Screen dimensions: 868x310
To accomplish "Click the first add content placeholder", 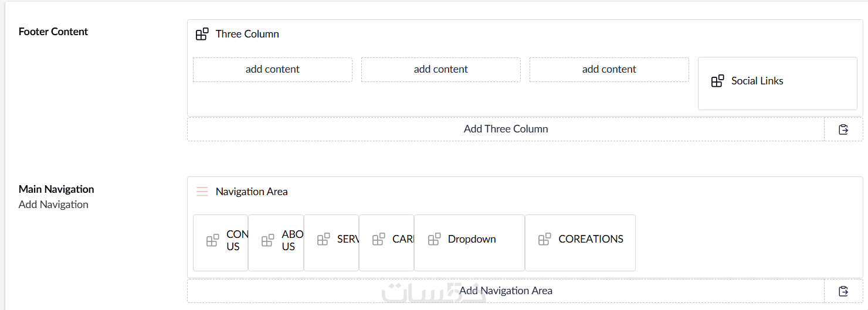I will 273,69.
